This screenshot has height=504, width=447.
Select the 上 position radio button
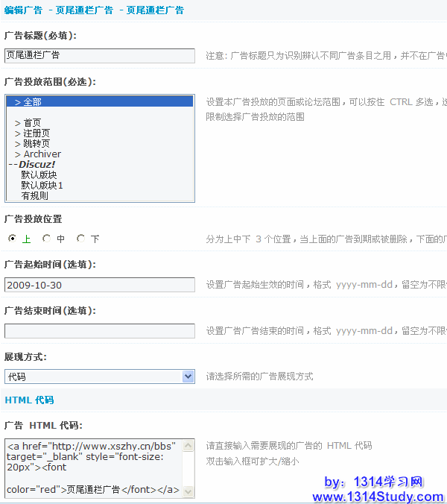[12, 239]
